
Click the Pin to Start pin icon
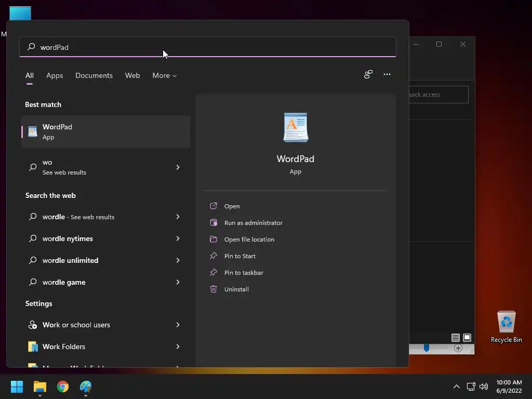pos(214,256)
